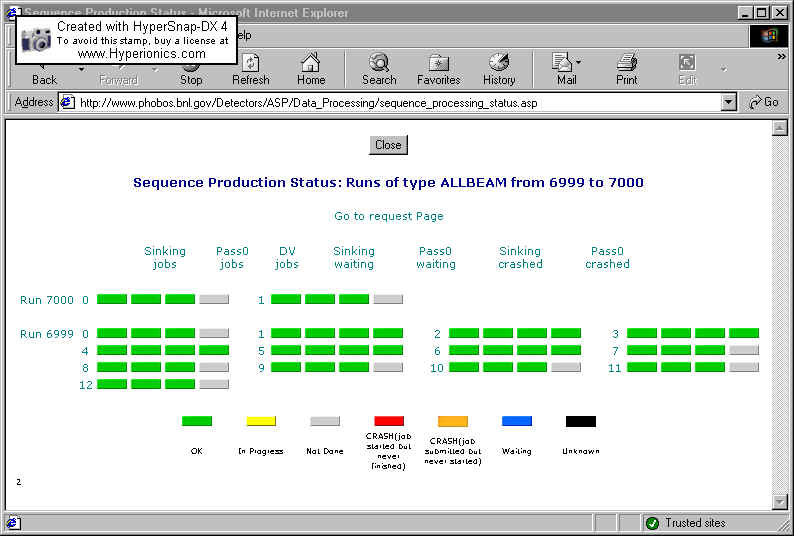Viewport: 794px width, 536px height.
Task: Click sequence number 11 of Run 6999
Action: 615,368
